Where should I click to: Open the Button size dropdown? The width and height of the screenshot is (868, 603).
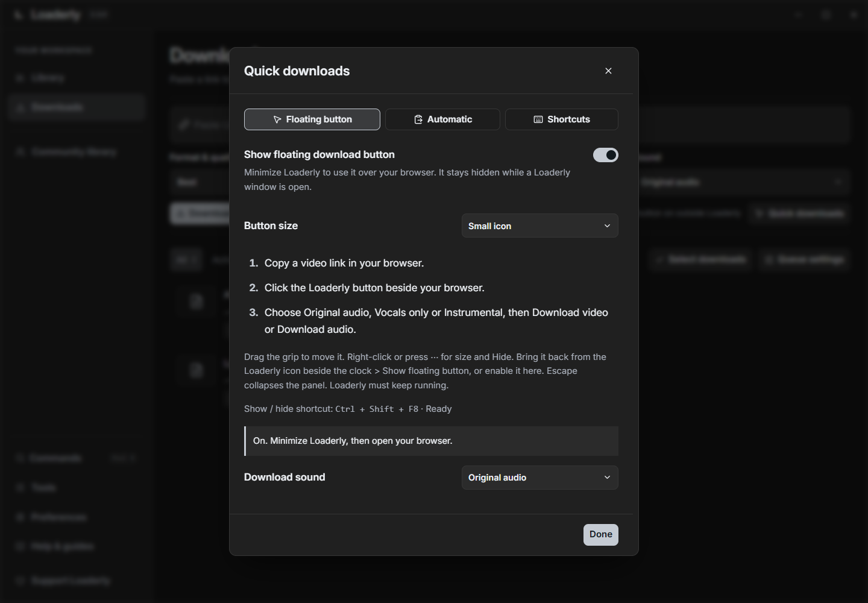point(540,226)
